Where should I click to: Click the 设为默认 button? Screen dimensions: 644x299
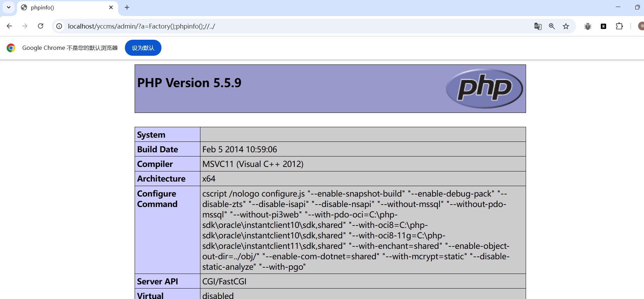[143, 48]
